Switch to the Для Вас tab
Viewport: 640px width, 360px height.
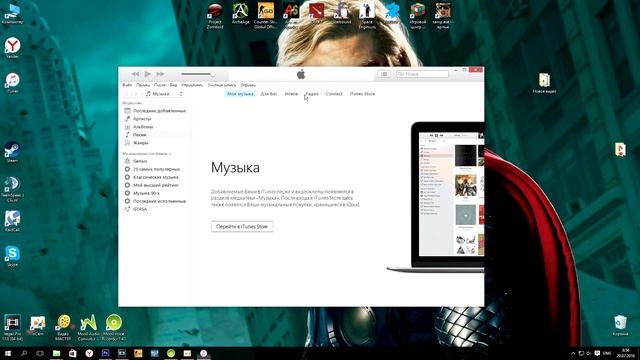point(269,94)
